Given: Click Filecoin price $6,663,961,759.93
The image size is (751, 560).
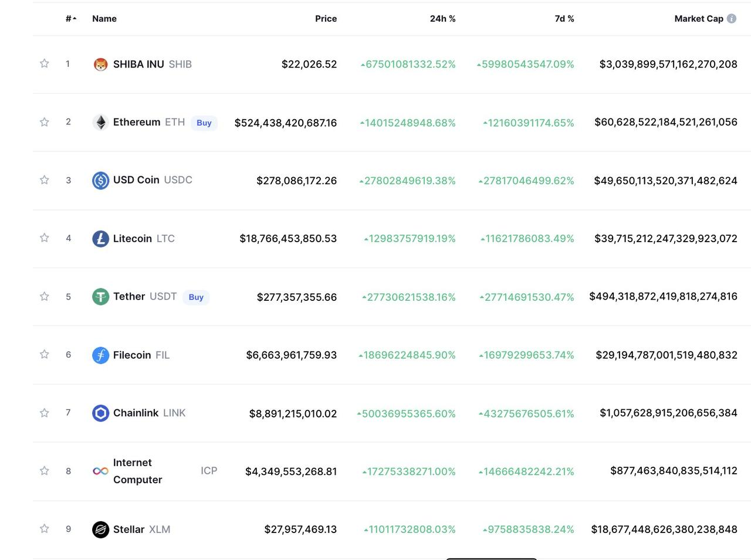Looking at the screenshot, I should [x=292, y=355].
